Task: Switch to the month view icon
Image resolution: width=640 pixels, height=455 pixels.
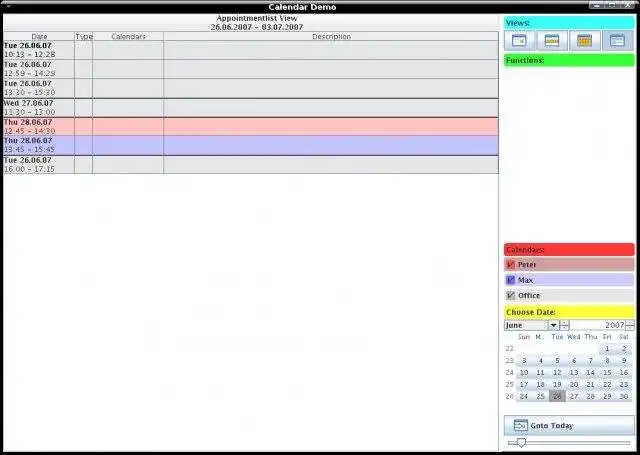Action: point(584,40)
